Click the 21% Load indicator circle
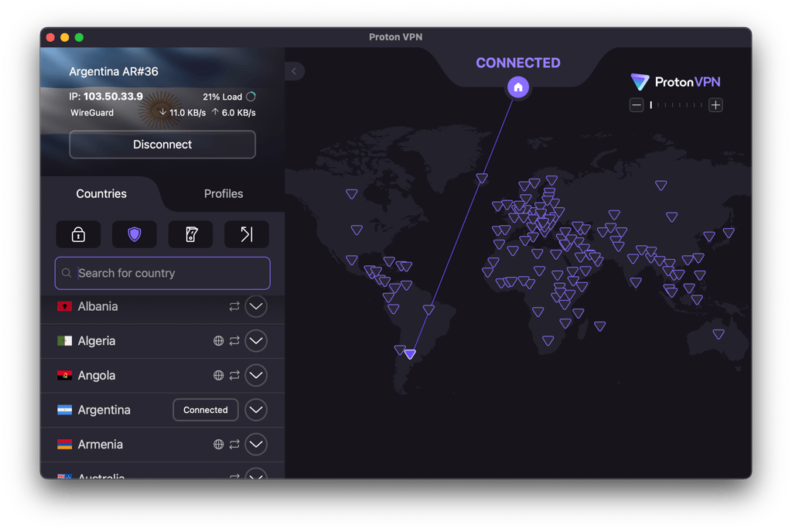The width and height of the screenshot is (792, 532). point(251,97)
